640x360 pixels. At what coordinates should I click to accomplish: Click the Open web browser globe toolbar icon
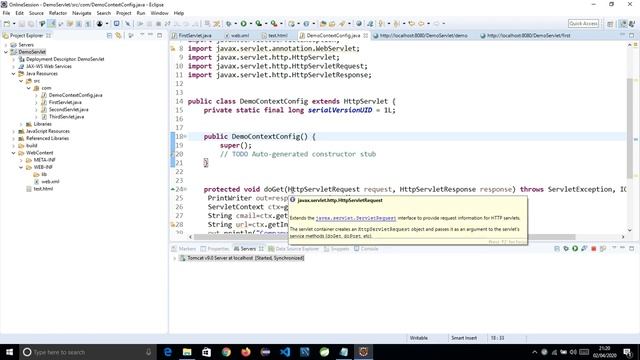359,24
